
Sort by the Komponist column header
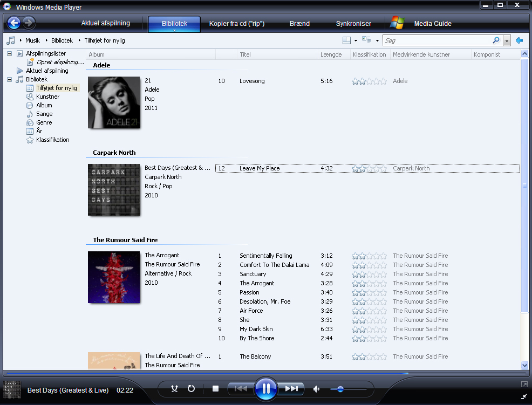[495, 54]
